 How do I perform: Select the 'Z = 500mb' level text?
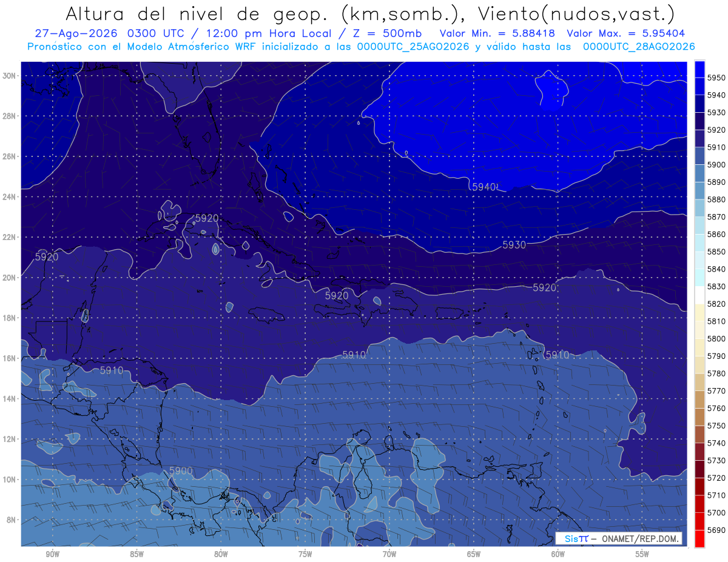pyautogui.click(x=386, y=33)
